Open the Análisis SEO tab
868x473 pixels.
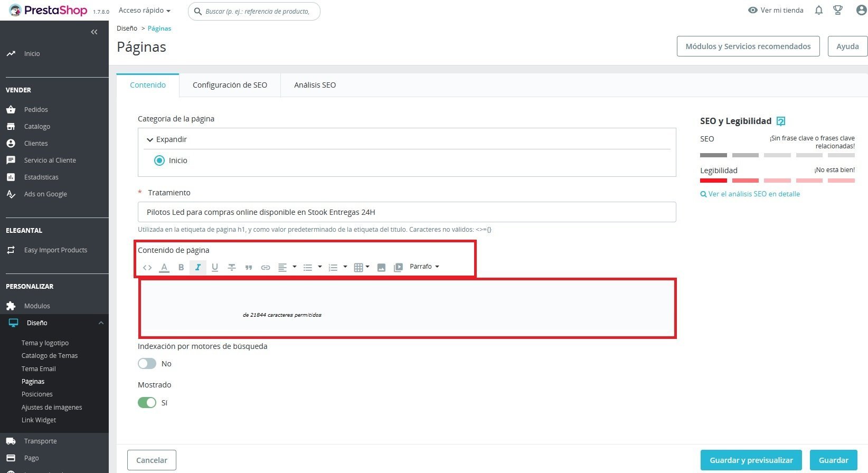(315, 85)
